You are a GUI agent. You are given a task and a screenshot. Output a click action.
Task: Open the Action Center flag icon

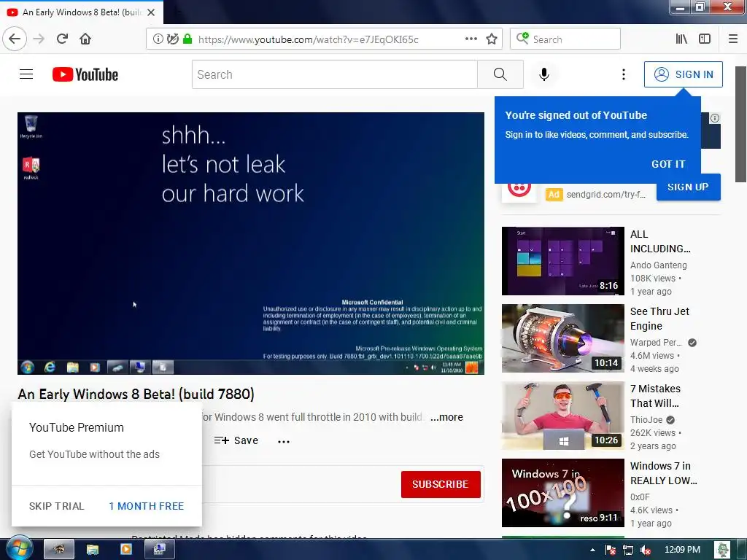click(x=611, y=550)
